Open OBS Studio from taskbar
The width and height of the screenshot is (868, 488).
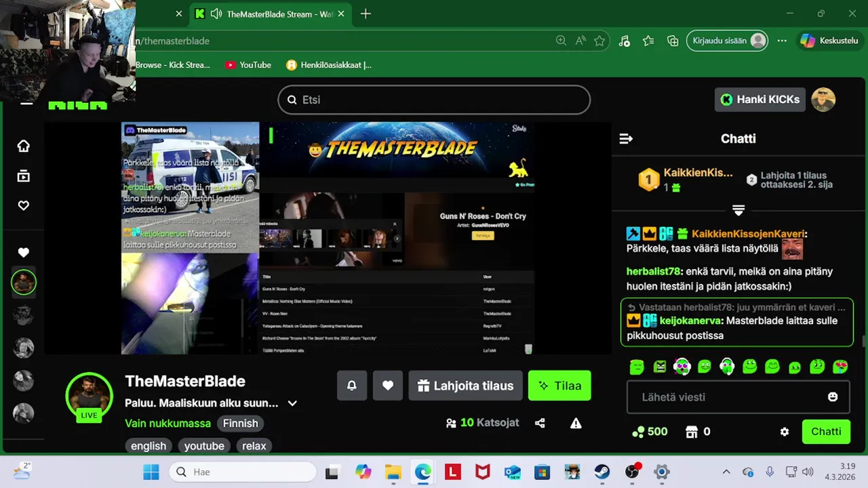coord(632,472)
